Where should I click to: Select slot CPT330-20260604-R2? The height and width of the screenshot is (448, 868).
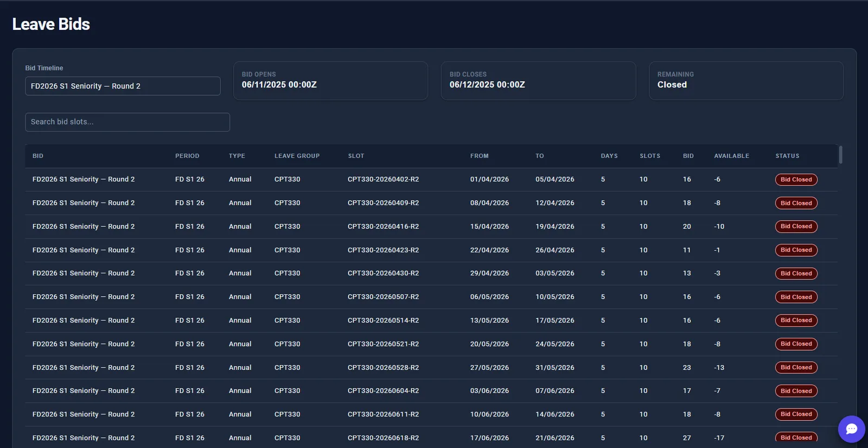click(x=383, y=391)
